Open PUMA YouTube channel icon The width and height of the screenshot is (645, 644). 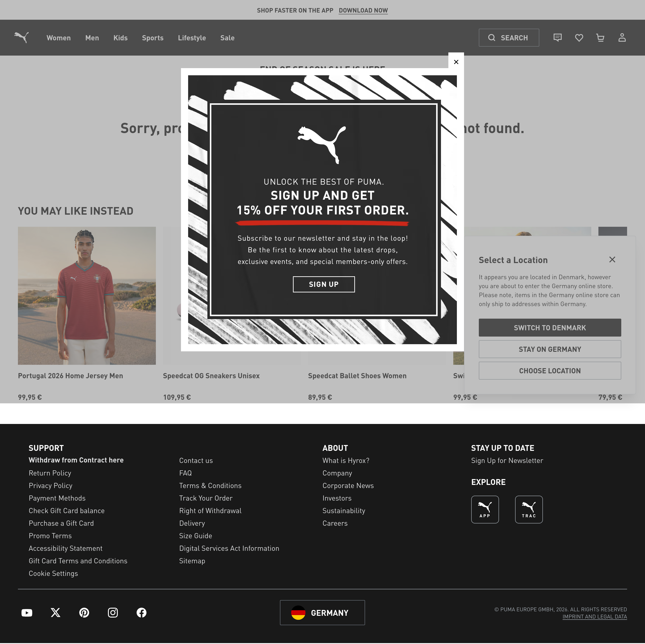click(27, 613)
